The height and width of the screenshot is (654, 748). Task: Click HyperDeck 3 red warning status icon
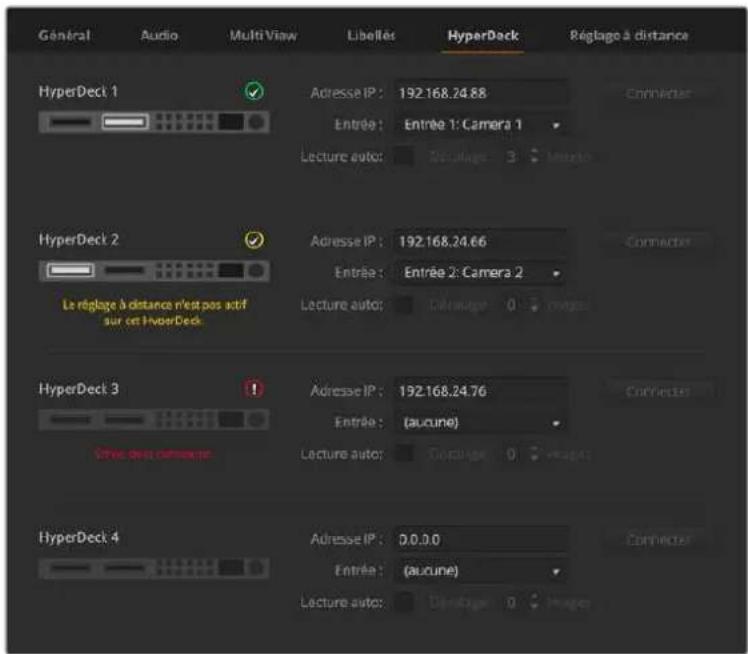(254, 389)
